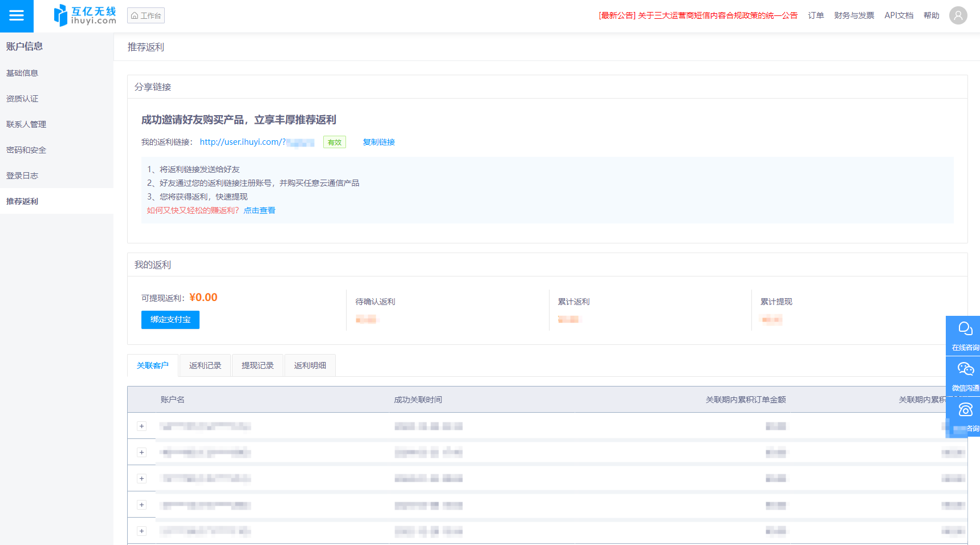Open 密码和安全 in sidebar
The width and height of the screenshot is (980, 545).
tap(26, 150)
